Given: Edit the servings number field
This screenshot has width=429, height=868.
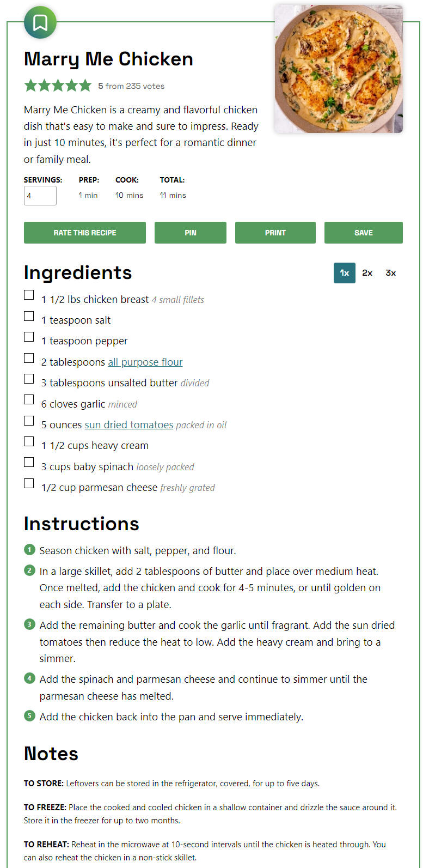Looking at the screenshot, I should 40,196.
